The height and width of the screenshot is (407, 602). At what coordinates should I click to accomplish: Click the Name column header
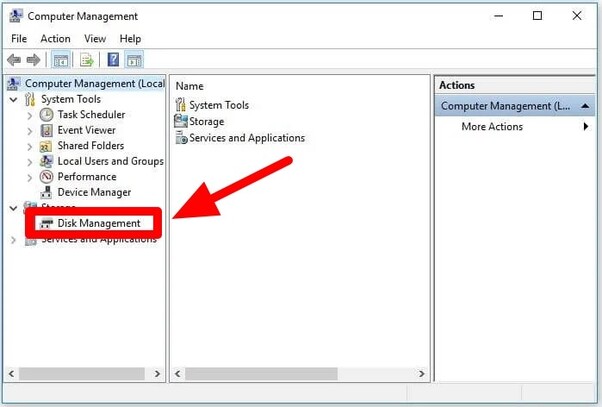(x=190, y=86)
